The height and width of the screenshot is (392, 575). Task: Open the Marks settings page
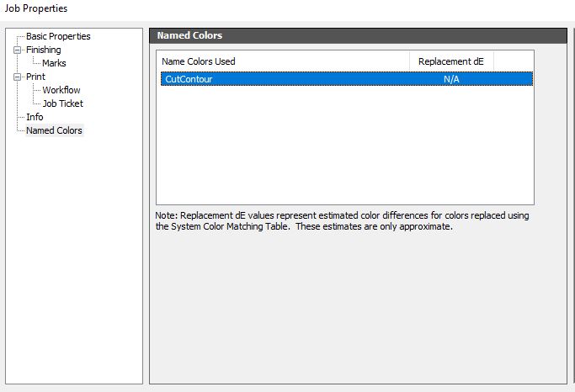54,63
